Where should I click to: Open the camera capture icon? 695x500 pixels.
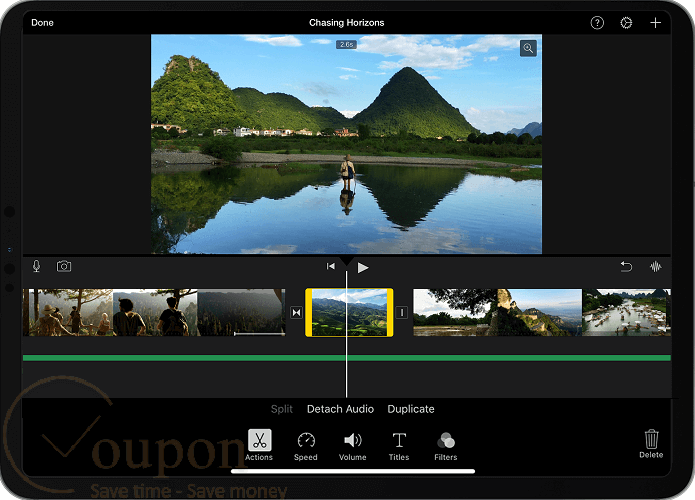[x=64, y=266]
